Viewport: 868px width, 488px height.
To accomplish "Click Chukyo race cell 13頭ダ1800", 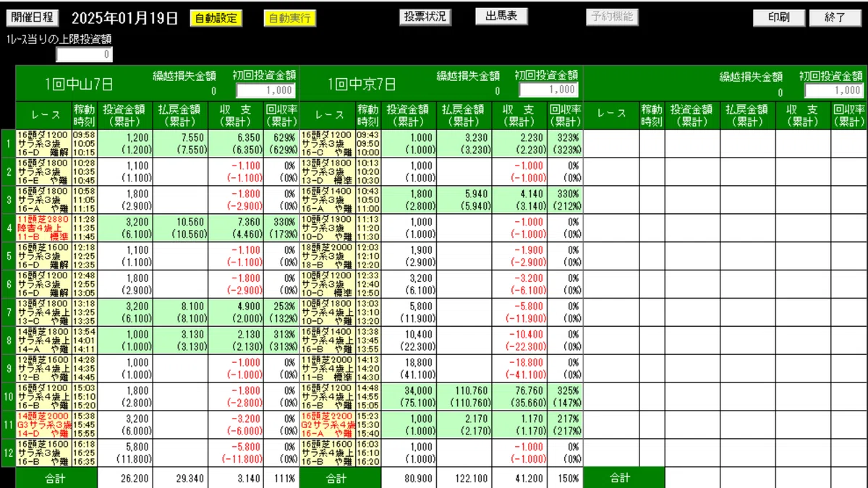I will [327, 171].
